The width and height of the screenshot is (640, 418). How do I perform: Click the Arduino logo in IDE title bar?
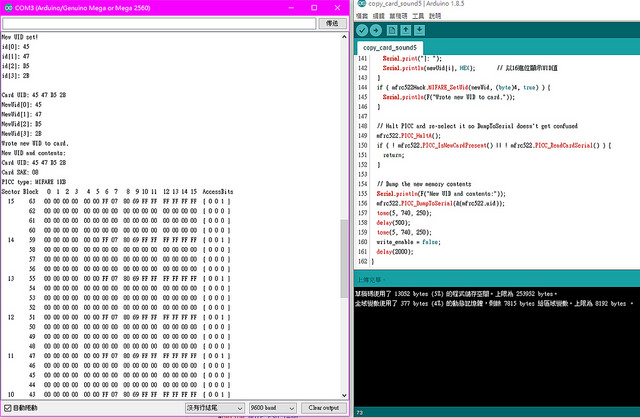[361, 5]
